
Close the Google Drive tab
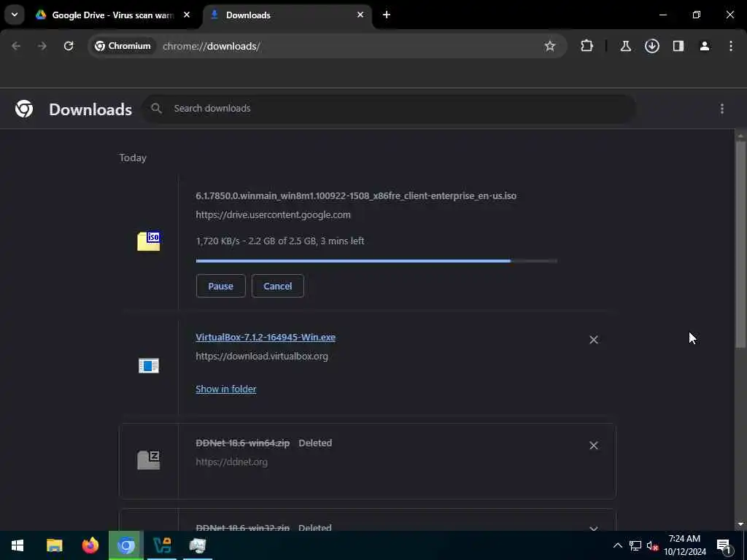187,15
